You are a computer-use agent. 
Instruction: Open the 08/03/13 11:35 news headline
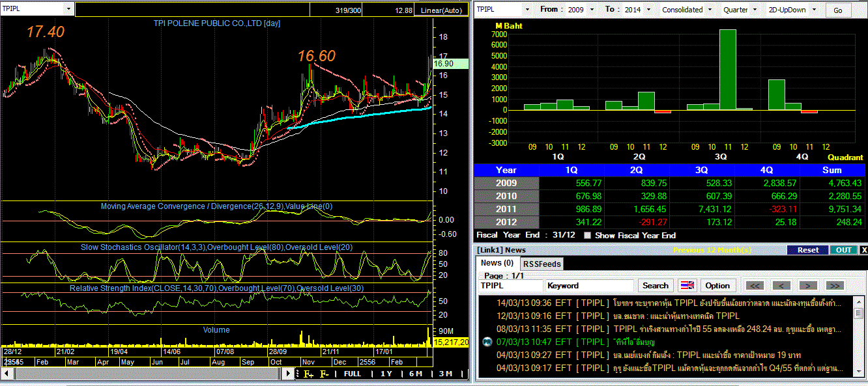point(668,329)
